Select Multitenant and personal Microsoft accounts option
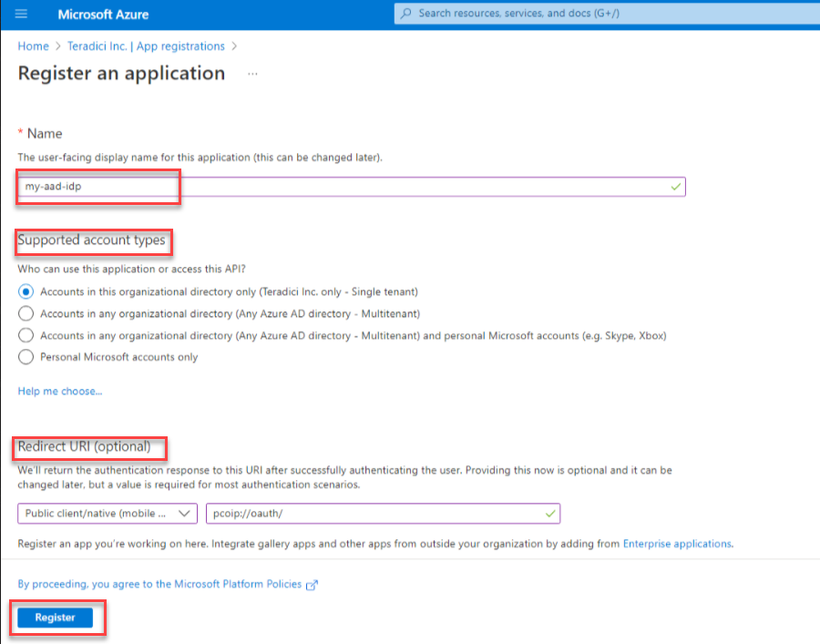Viewport: 820px width, 644px height. click(26, 335)
